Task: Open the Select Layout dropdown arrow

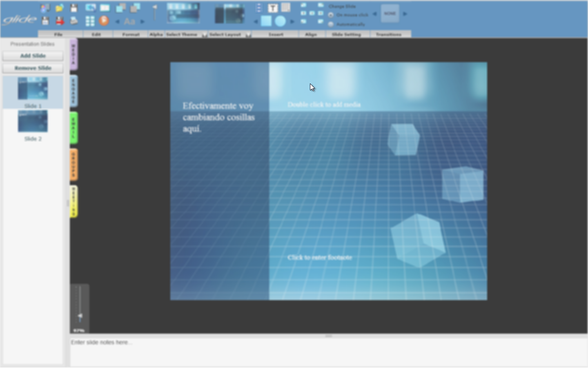Action: pos(248,35)
